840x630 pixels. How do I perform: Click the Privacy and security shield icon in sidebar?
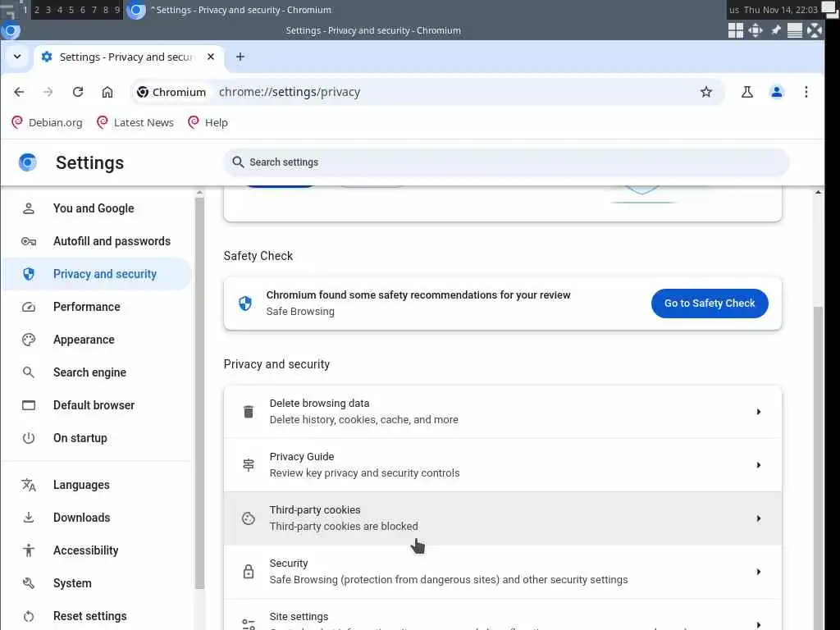tap(29, 274)
